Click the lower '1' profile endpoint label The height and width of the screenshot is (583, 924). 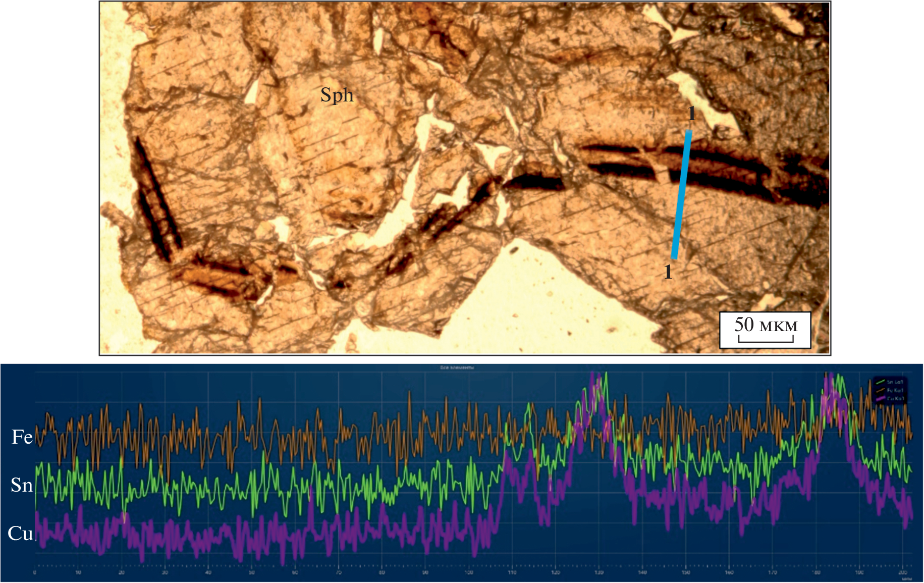point(668,272)
